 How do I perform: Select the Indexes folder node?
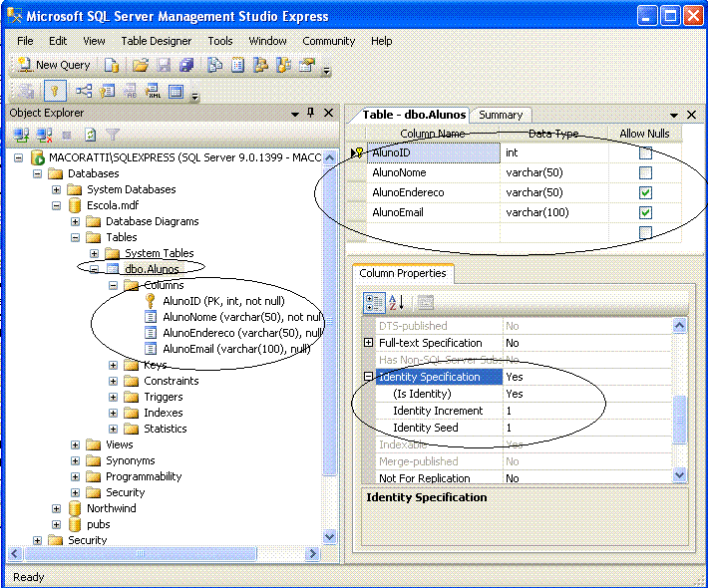point(163,413)
